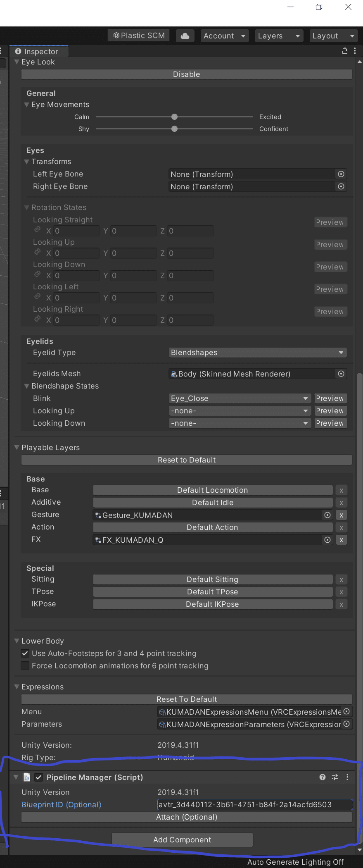Viewport: 363px width, 868px height.
Task: Pick object for Expressions Menu field
Action: click(x=347, y=711)
